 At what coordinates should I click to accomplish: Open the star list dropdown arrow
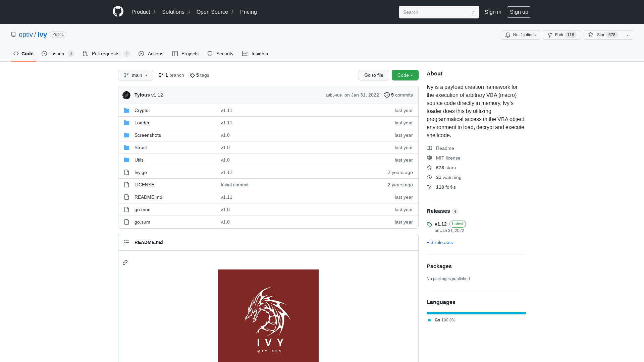coord(628,35)
